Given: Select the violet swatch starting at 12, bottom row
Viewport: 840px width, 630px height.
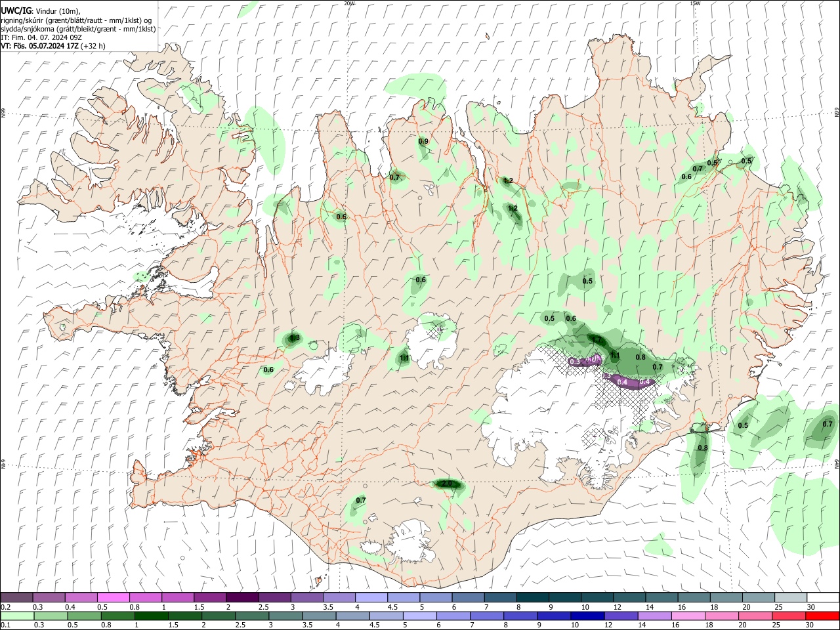Looking at the screenshot, I should [621, 616].
